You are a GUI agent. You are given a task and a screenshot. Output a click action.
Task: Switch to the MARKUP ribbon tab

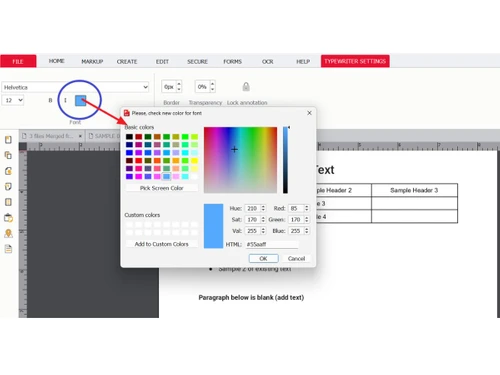pos(92,62)
